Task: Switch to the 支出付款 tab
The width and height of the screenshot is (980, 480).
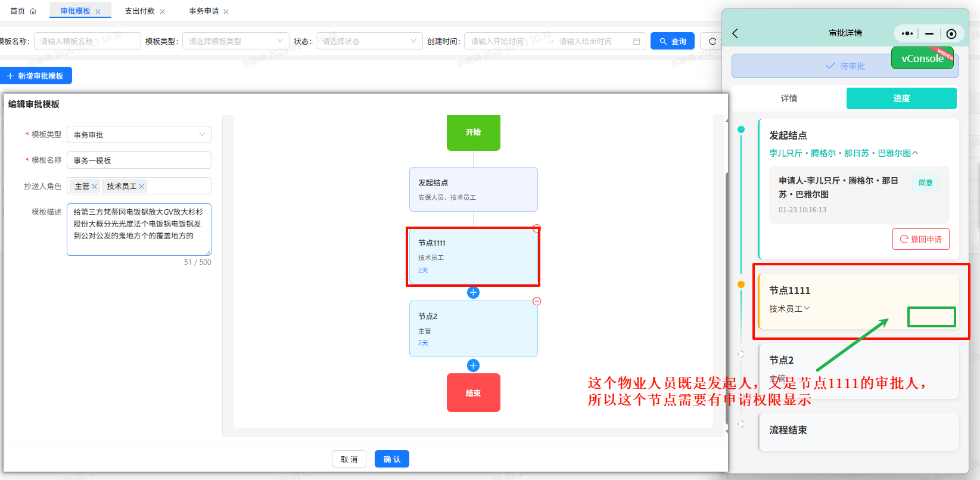Action: tap(139, 11)
